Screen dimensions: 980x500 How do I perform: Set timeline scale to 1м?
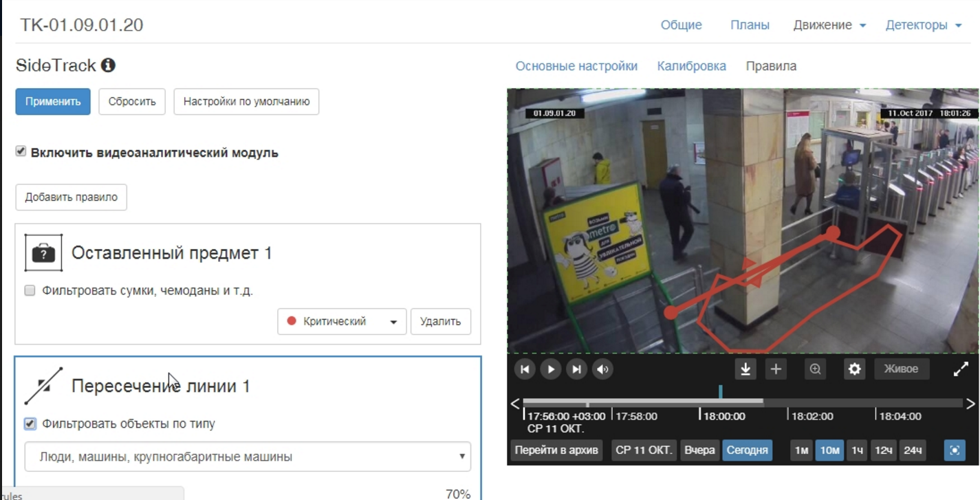tap(801, 450)
